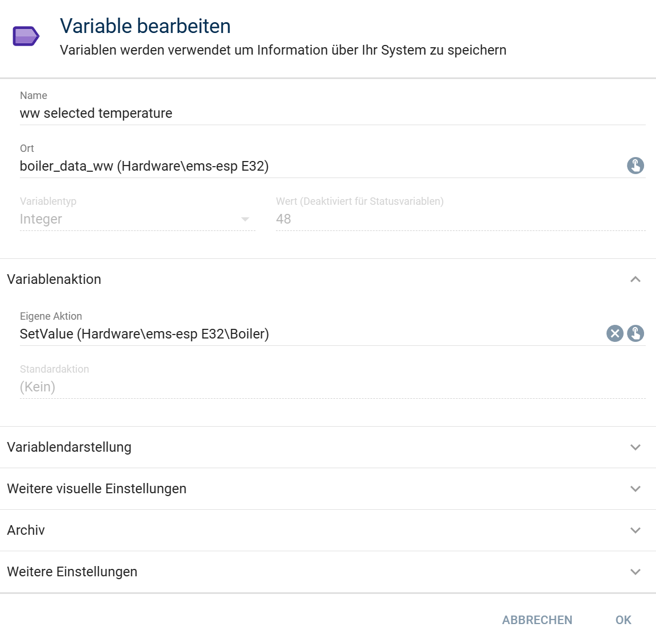Expand Weitere visuelle Einstellungen
Image resolution: width=656 pixels, height=644 pixels.
coord(328,488)
